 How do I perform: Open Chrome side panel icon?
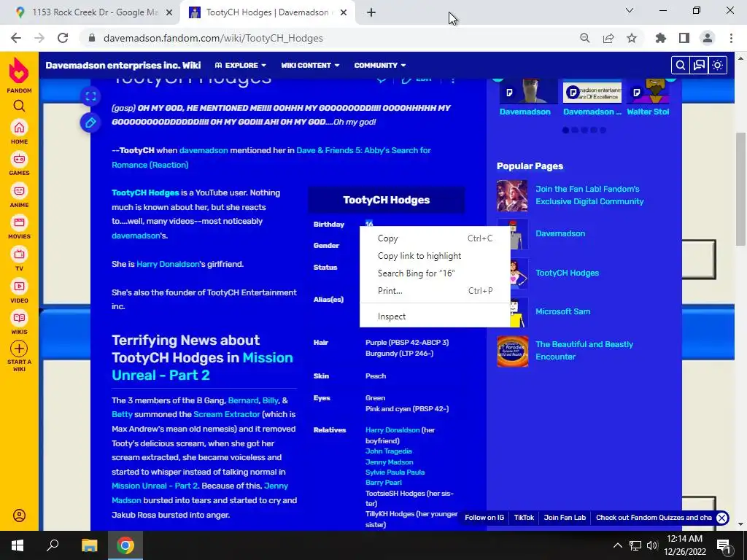[x=684, y=38]
